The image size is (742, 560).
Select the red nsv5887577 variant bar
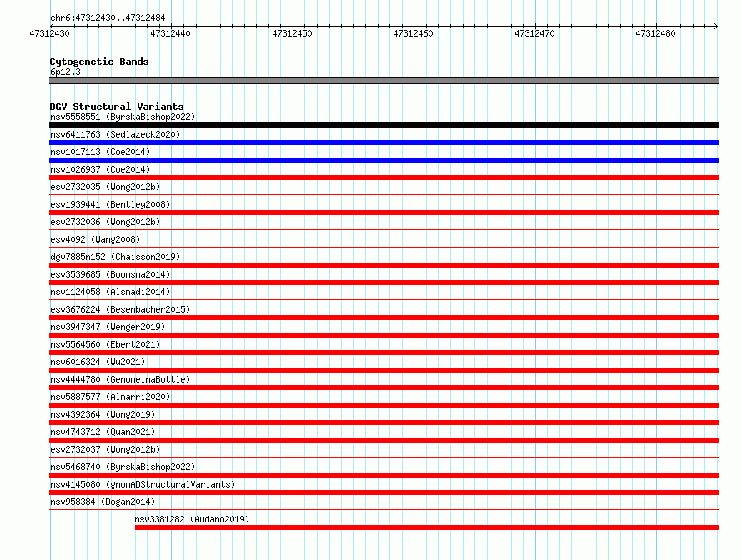(x=384, y=405)
